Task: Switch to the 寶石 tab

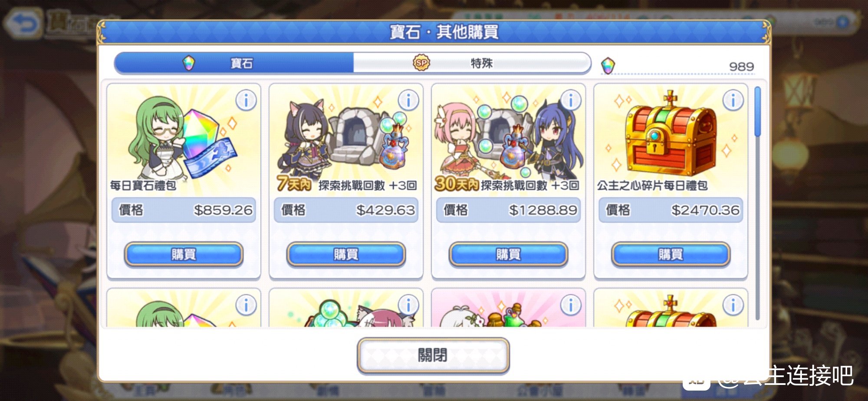Action: click(234, 63)
